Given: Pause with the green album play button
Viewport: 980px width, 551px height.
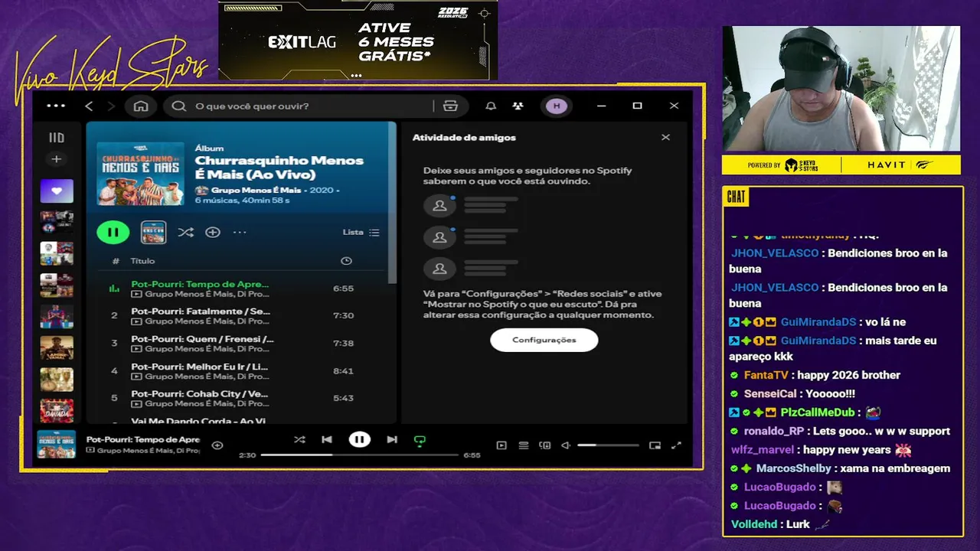Looking at the screenshot, I should click(x=113, y=232).
